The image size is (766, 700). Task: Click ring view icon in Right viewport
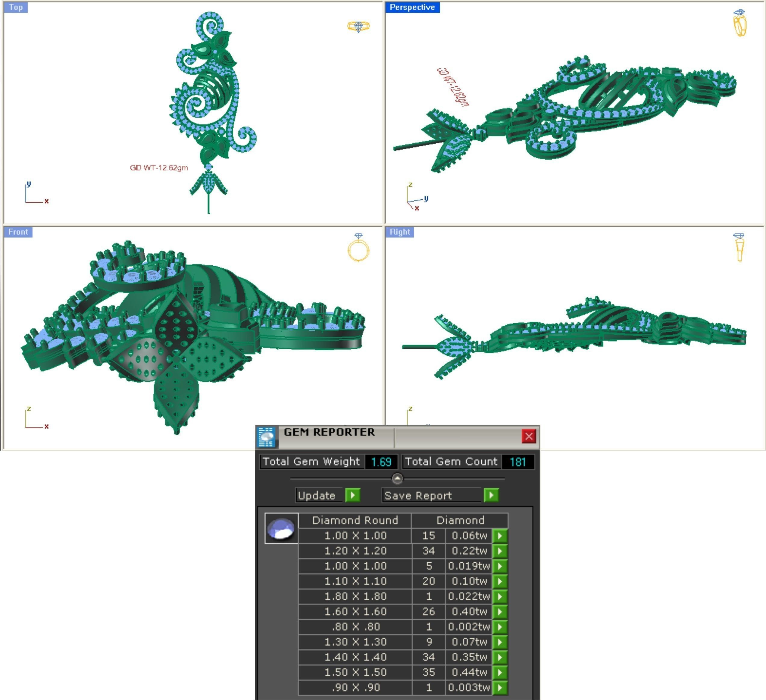[739, 247]
